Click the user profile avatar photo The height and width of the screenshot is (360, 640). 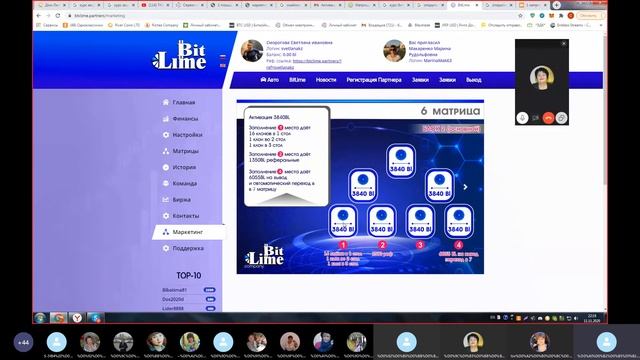252,51
